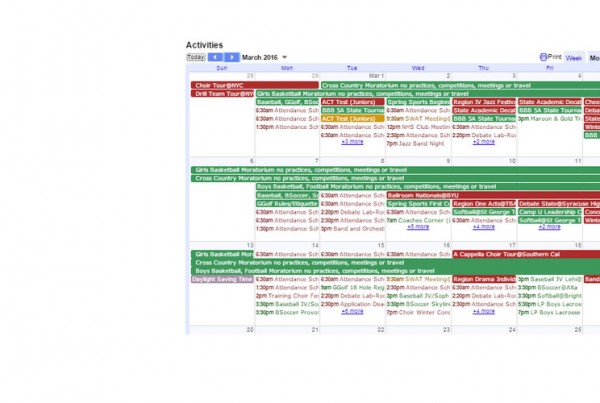Open the Baseball, BSoccer event on the 7th

tap(287, 195)
